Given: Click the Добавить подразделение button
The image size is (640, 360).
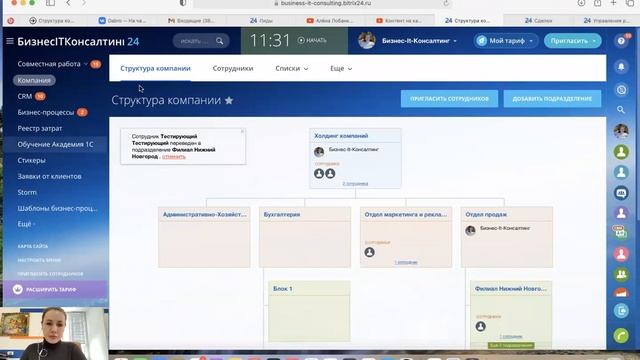Looking at the screenshot, I should pos(552,99).
